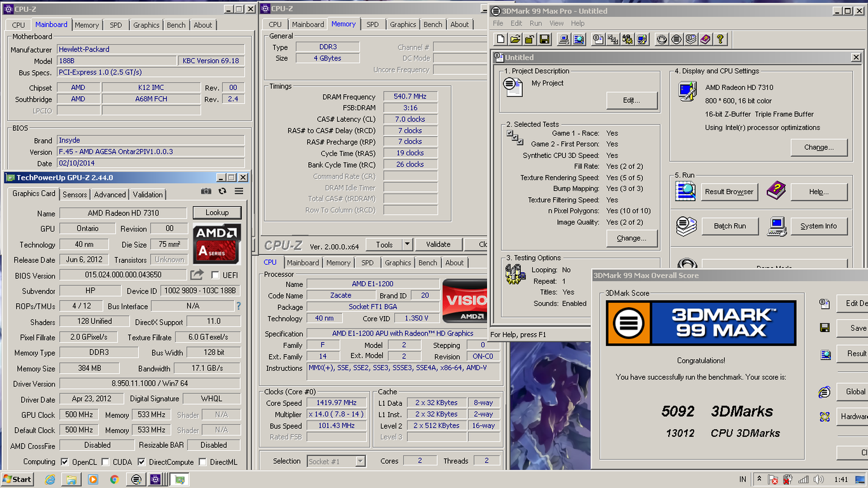Open Google Chrome from the taskbar

(114, 479)
